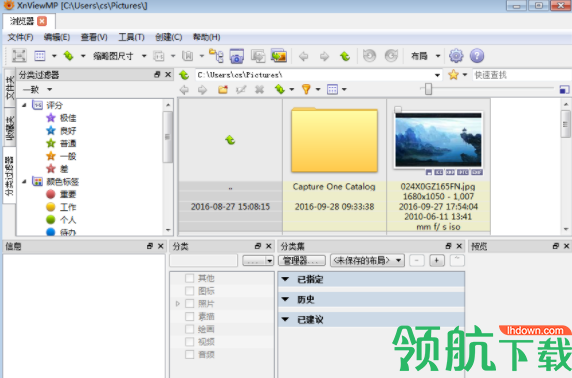The image size is (572, 378).
Task: Click the screen capture toolbar icon
Action: tap(237, 56)
